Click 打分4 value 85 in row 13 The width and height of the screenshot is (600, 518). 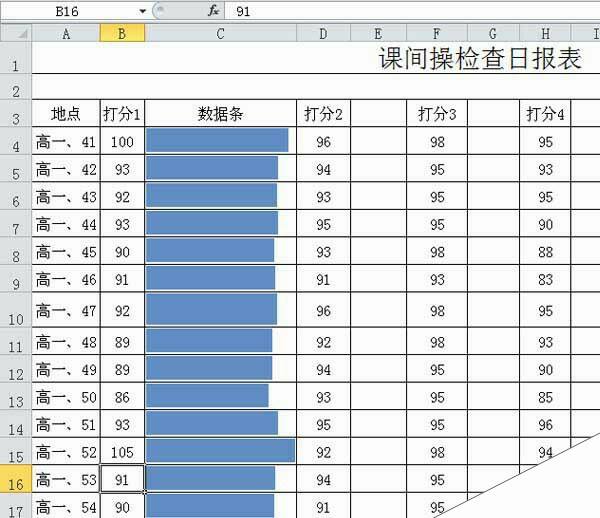pyautogui.click(x=545, y=397)
